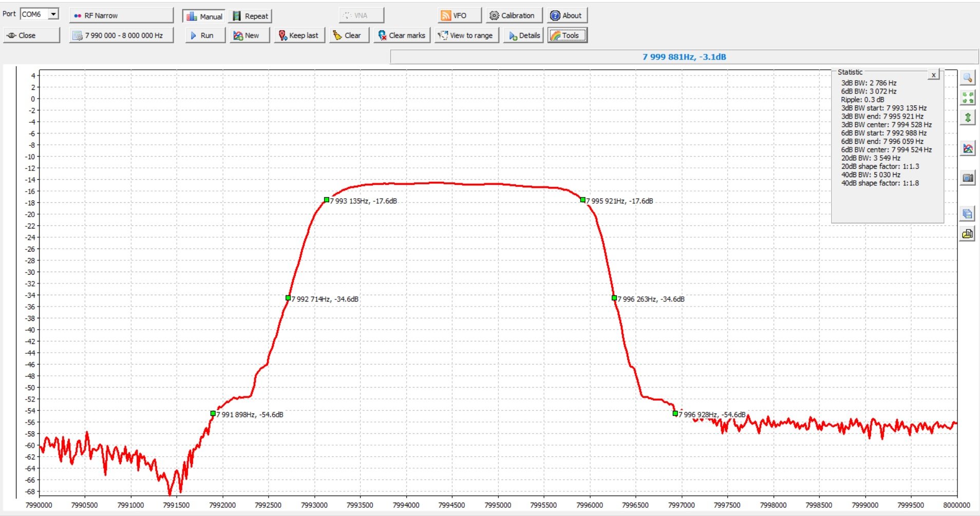Open the COM6 port dropdown
Image resolution: width=980 pixels, height=516 pixels.
53,14
